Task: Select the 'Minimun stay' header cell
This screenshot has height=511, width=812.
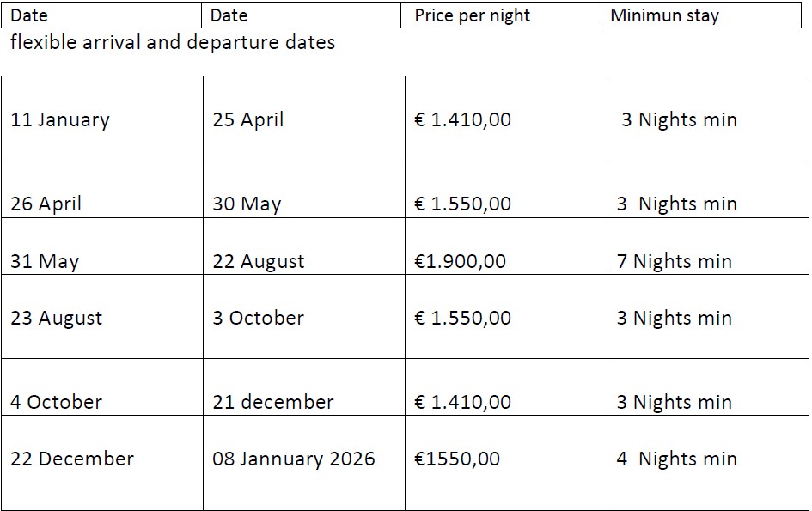Action: click(701, 15)
